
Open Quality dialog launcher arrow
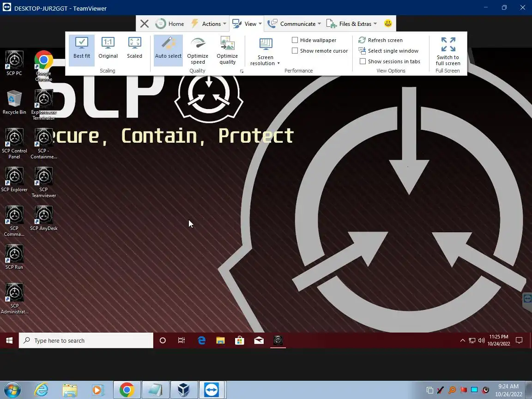242,71
